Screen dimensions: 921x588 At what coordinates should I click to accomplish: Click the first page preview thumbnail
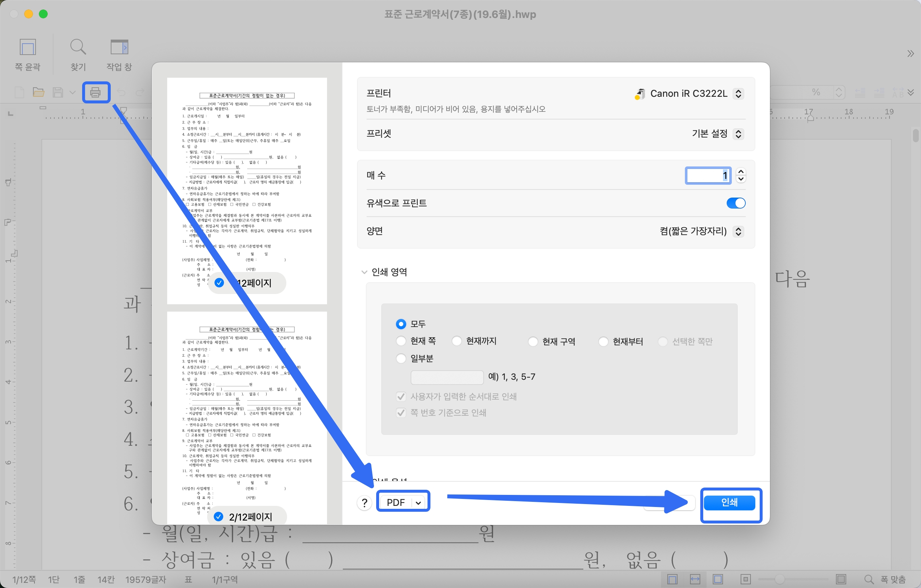247,191
